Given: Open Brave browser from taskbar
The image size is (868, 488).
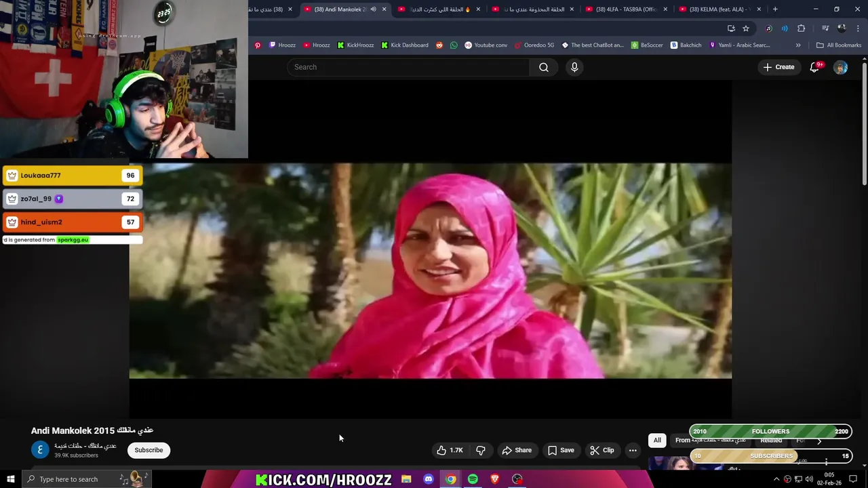Looking at the screenshot, I should pyautogui.click(x=495, y=479).
